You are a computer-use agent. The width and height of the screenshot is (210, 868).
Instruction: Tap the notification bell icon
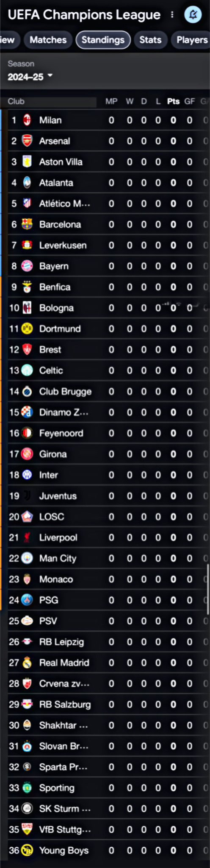pyautogui.click(x=193, y=15)
